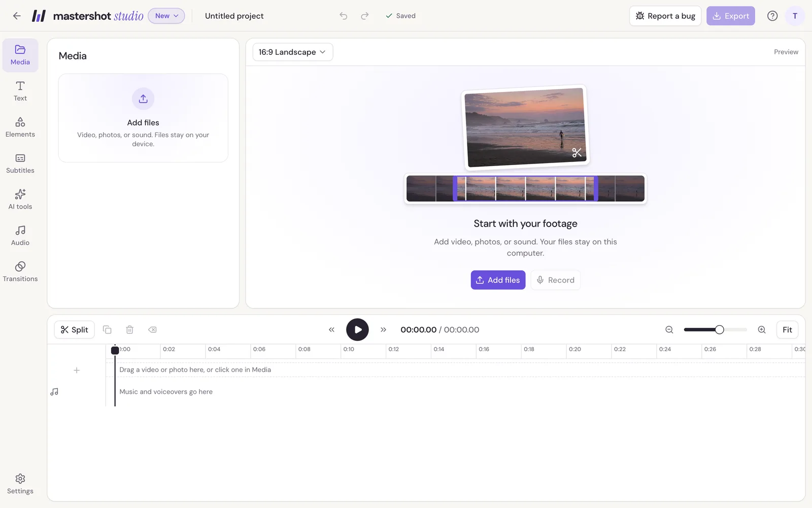Screen dimensions: 812x508
Task: Export the project
Action: [731, 16]
